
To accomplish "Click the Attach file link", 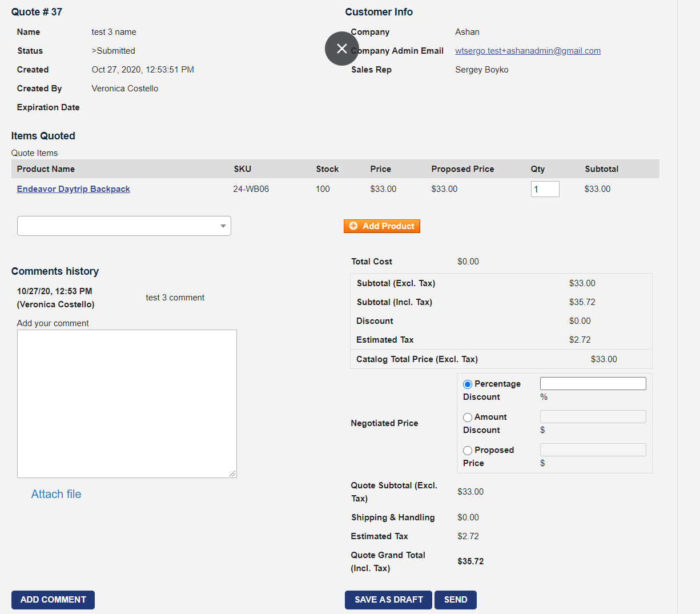I will [56, 494].
